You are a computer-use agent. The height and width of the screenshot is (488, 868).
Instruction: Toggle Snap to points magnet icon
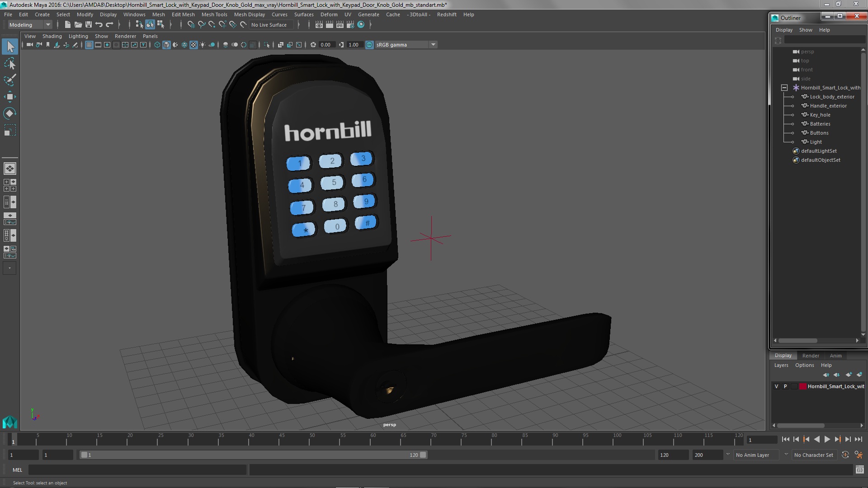212,25
